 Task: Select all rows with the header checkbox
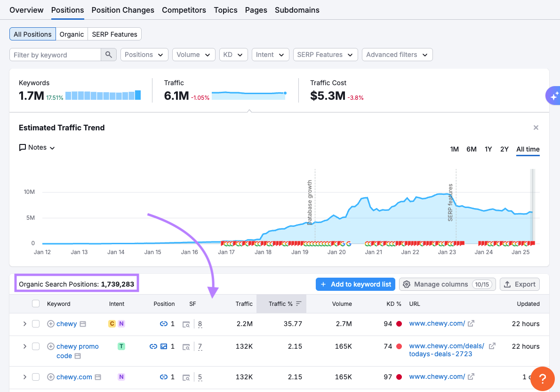click(x=36, y=304)
